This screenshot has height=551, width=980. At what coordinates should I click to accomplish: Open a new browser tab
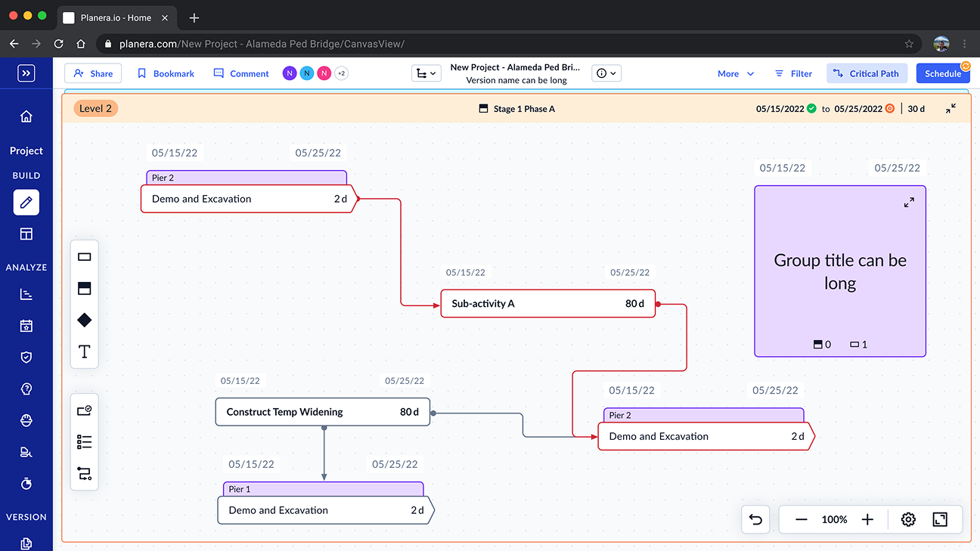coord(194,17)
